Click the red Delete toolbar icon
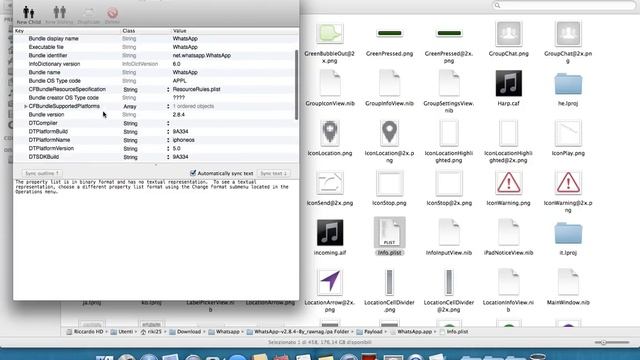The height and width of the screenshot is (360, 640). point(112,13)
